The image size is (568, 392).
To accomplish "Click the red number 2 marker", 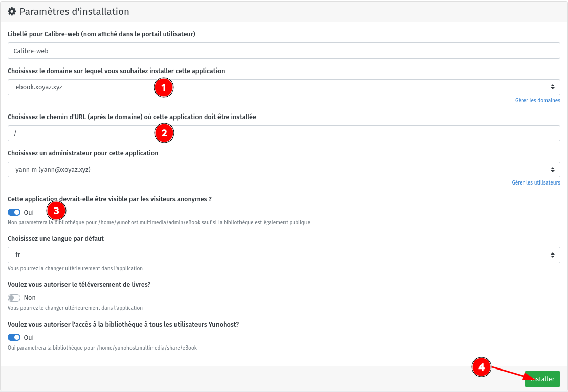I will (x=164, y=133).
